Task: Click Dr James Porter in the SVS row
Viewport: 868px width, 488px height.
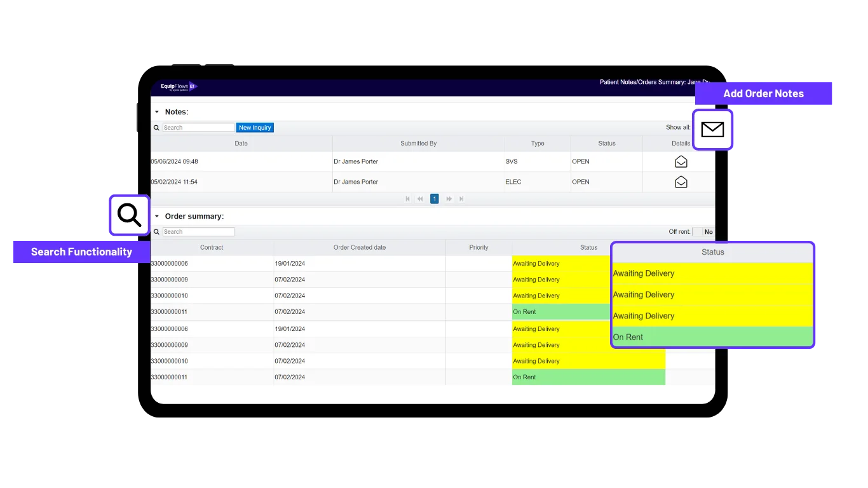Action: (x=356, y=161)
